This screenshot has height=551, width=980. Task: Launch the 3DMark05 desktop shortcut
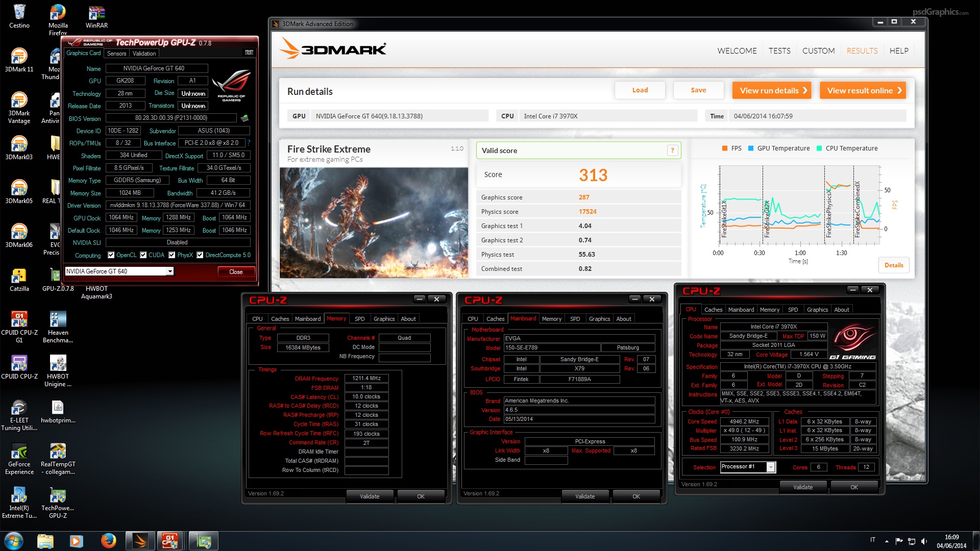pos(19,192)
